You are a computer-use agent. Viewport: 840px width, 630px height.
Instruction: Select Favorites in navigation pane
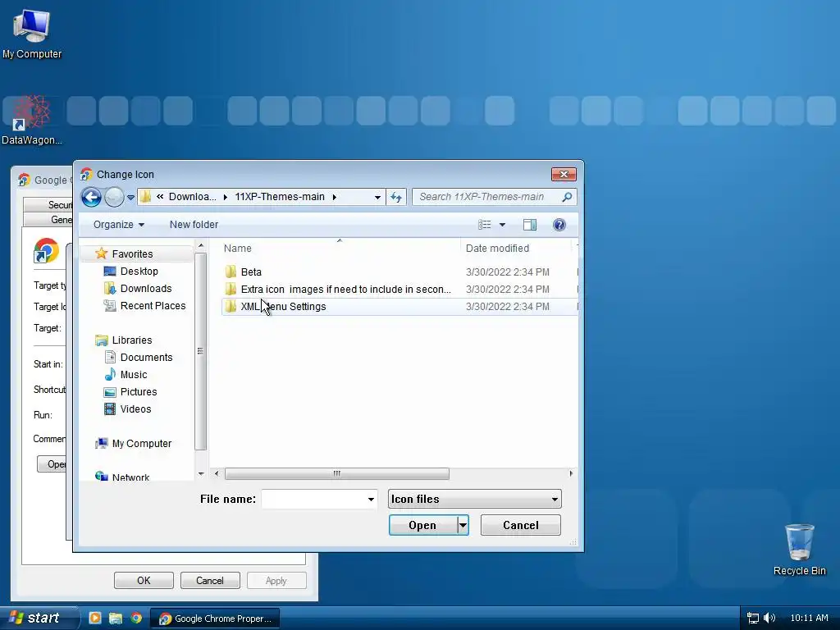[x=132, y=254]
